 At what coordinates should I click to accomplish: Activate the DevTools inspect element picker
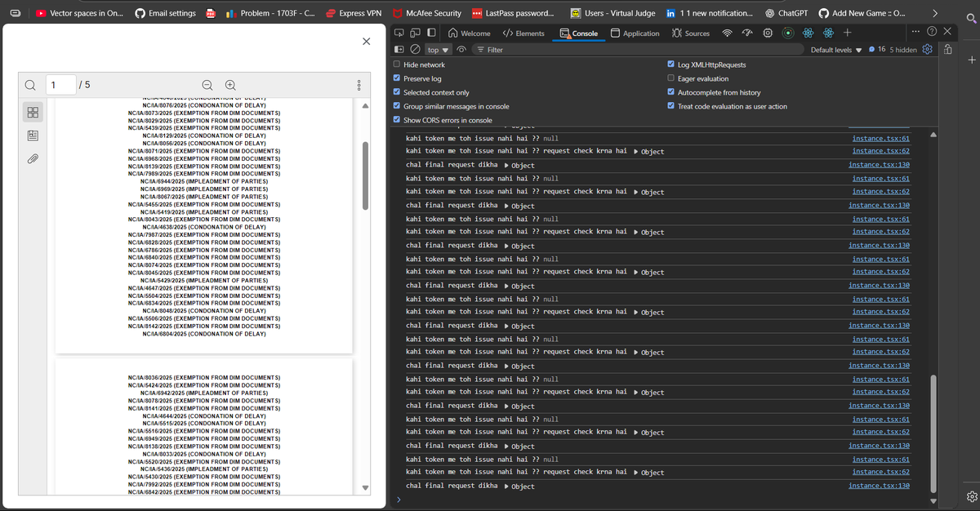click(x=400, y=33)
